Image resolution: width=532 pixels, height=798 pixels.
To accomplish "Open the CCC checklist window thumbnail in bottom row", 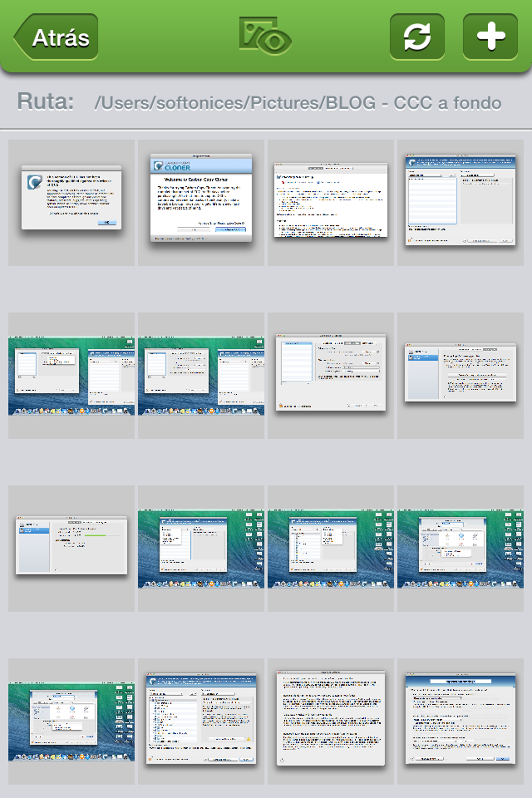I will (201, 720).
